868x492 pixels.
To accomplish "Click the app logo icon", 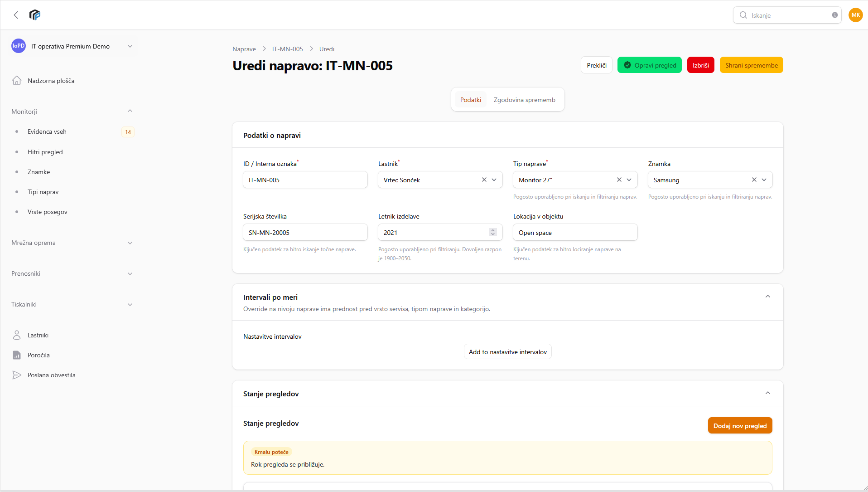I will tap(35, 15).
